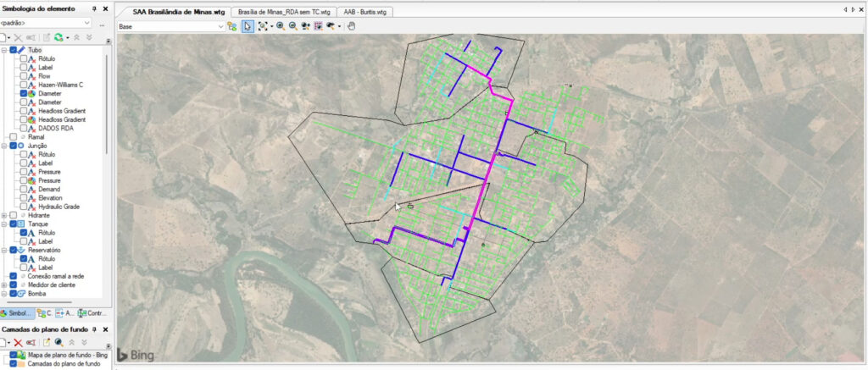
Task: Click shift-up arrows in symbology toolbar
Action: click(x=76, y=37)
